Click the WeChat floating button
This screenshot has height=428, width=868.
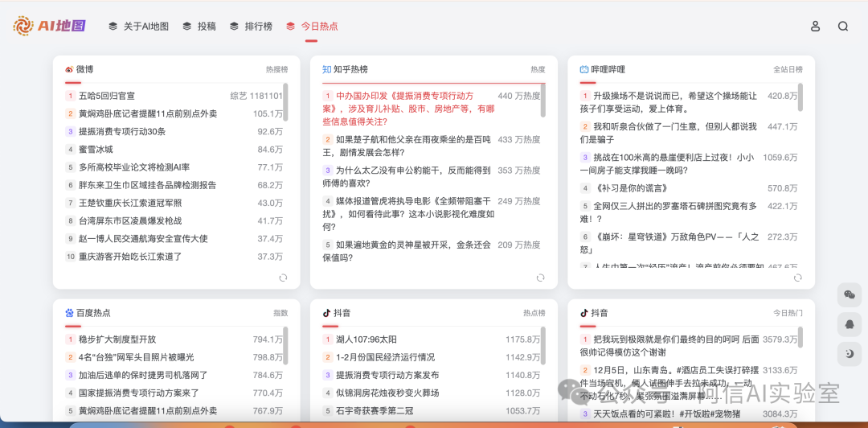(849, 295)
